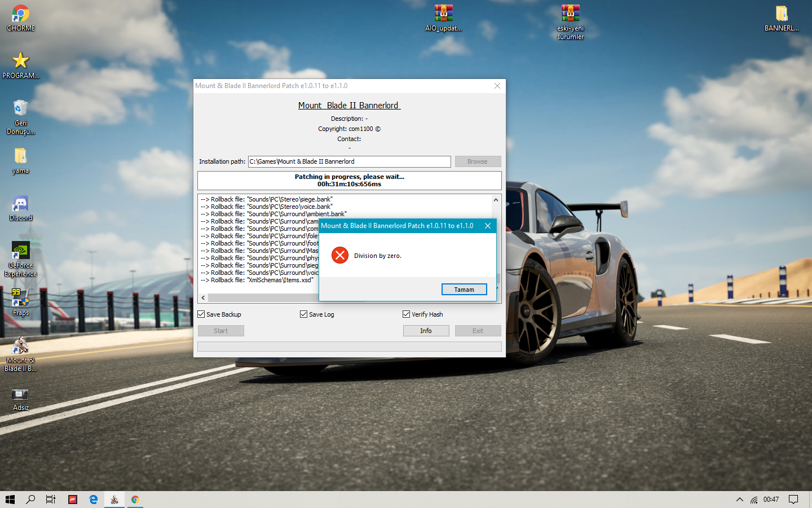Click the Browse button beside installation path
Viewport: 812px width, 508px height.
[x=478, y=161]
